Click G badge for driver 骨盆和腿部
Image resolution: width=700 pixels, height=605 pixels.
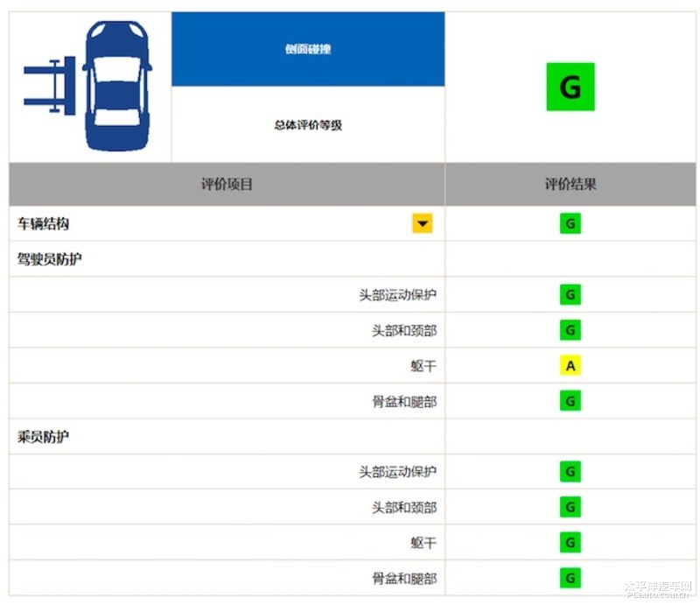click(570, 401)
